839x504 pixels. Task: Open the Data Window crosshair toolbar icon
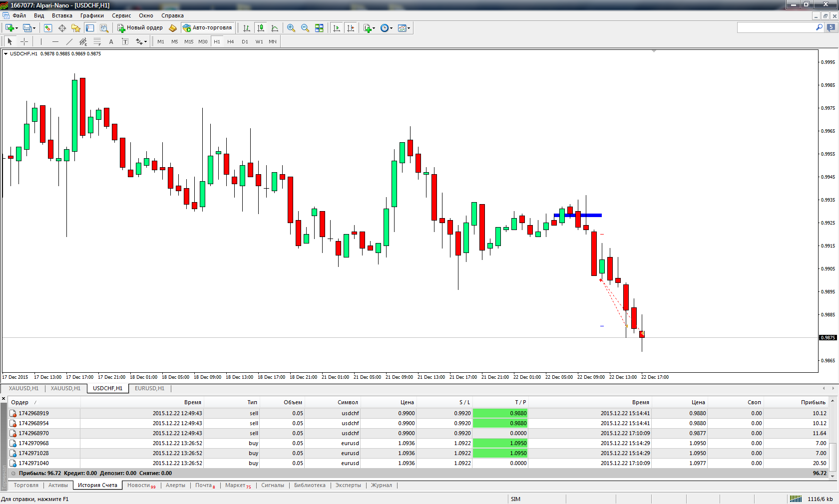click(62, 28)
